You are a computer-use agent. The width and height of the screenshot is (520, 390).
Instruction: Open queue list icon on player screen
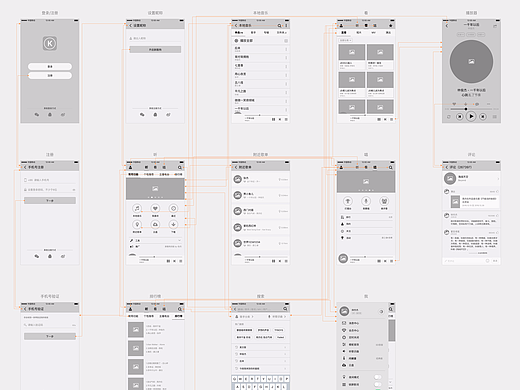pos(495,117)
